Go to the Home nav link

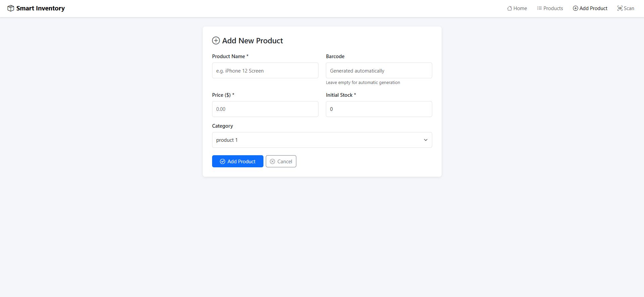coord(520,8)
